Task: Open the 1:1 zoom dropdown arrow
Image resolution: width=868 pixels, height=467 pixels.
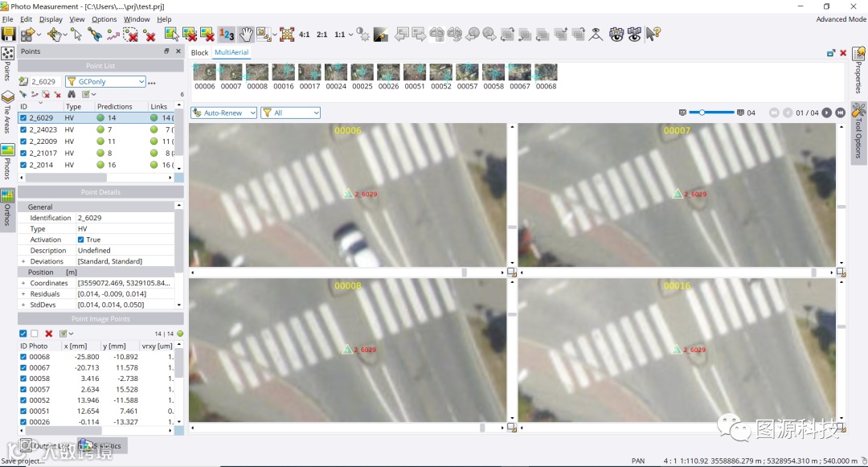Action: click(x=350, y=35)
